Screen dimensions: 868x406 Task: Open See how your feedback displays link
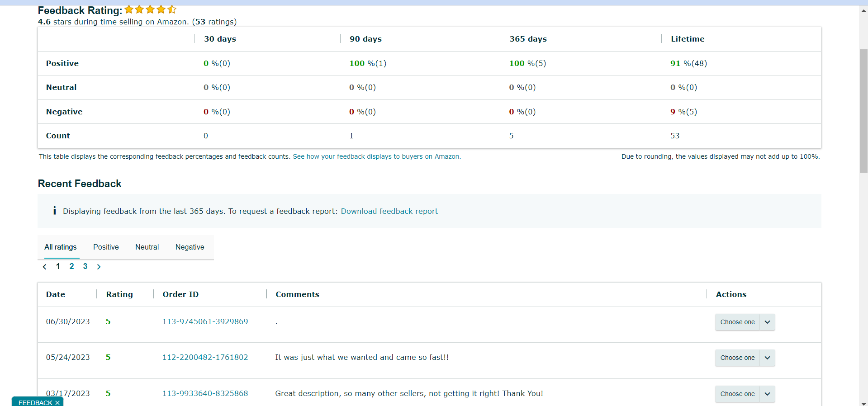(377, 156)
